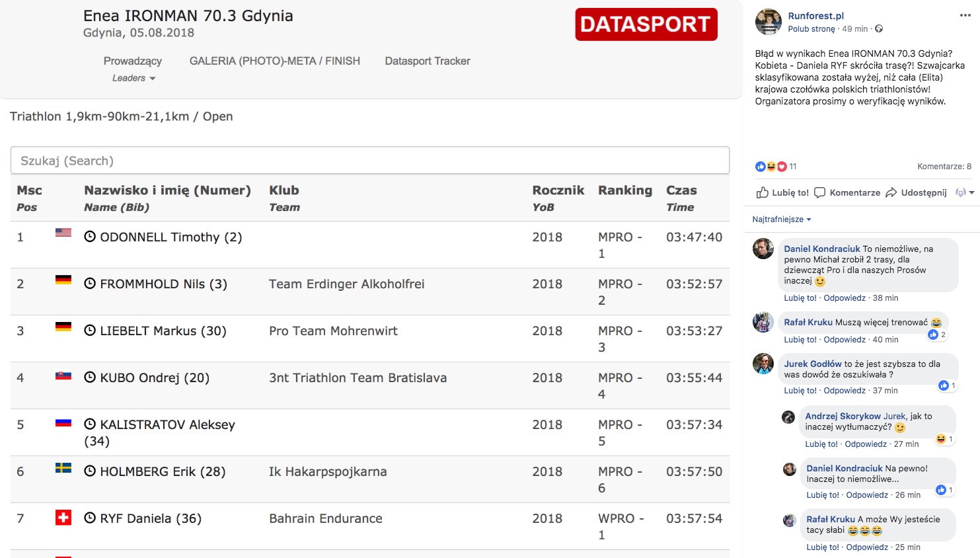
Task: Click Odpowiedz under Rafał Kruku's first comment
Action: click(844, 340)
